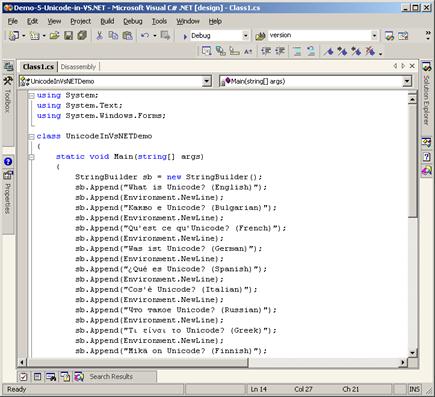The height and width of the screenshot is (397, 435).
Task: Click the Display Word Completion icon
Action: pos(248,51)
